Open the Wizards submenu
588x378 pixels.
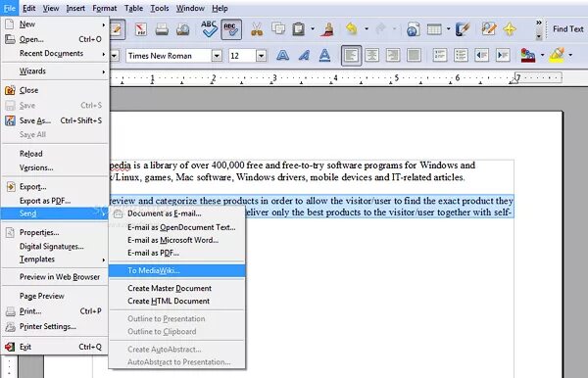pos(55,71)
